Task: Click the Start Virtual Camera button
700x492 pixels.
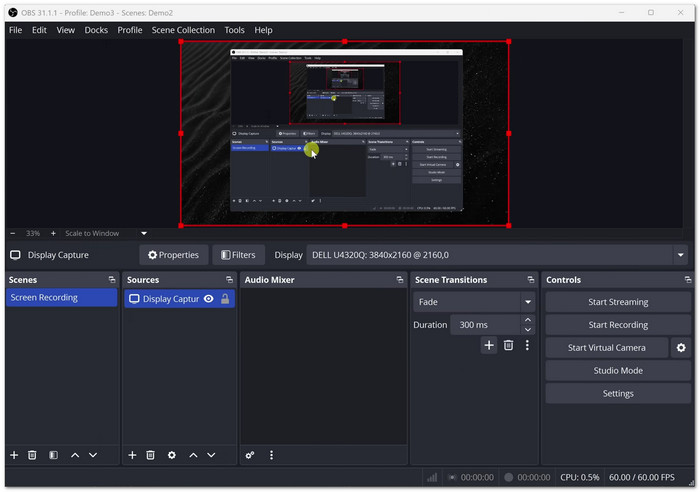Action: click(x=607, y=347)
